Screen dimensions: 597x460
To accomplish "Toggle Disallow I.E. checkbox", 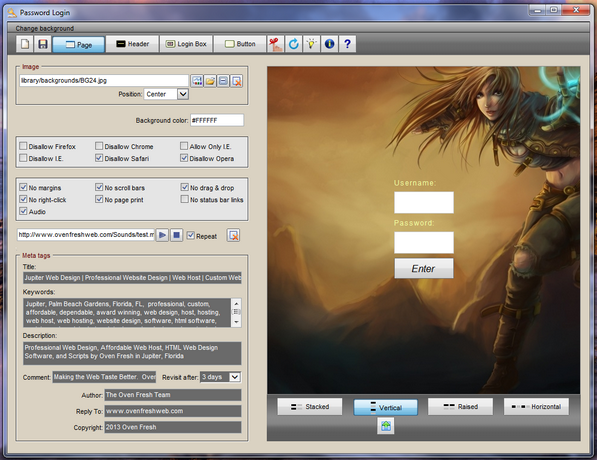I will (23, 158).
